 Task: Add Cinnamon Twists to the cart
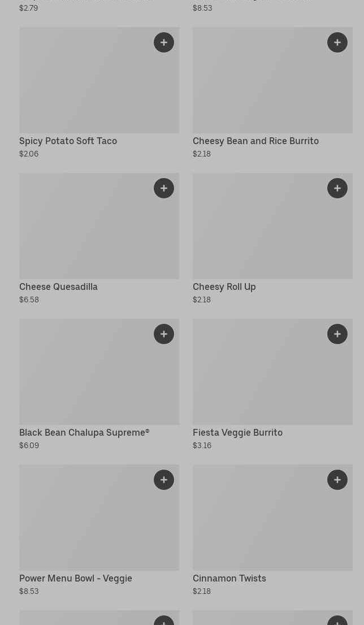coord(337,480)
